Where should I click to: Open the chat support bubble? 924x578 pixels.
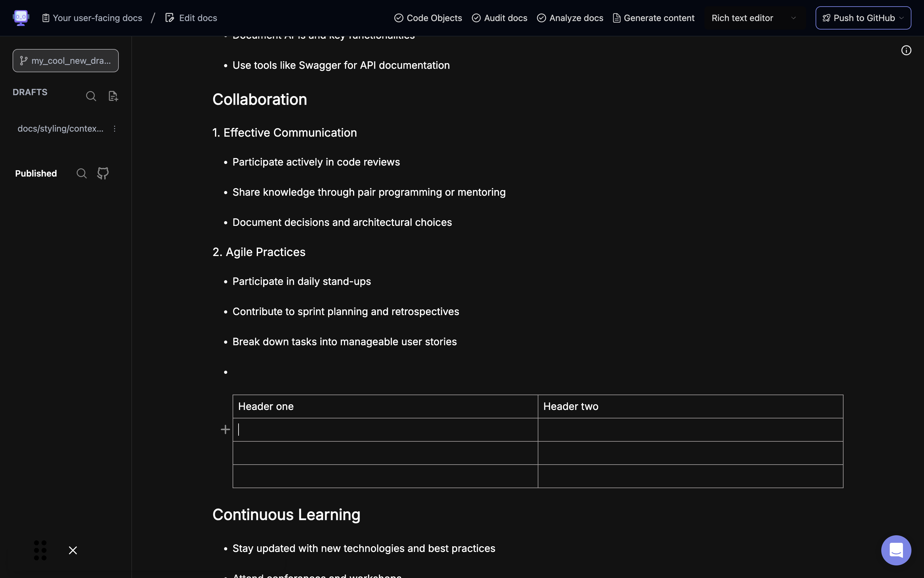[x=896, y=550]
